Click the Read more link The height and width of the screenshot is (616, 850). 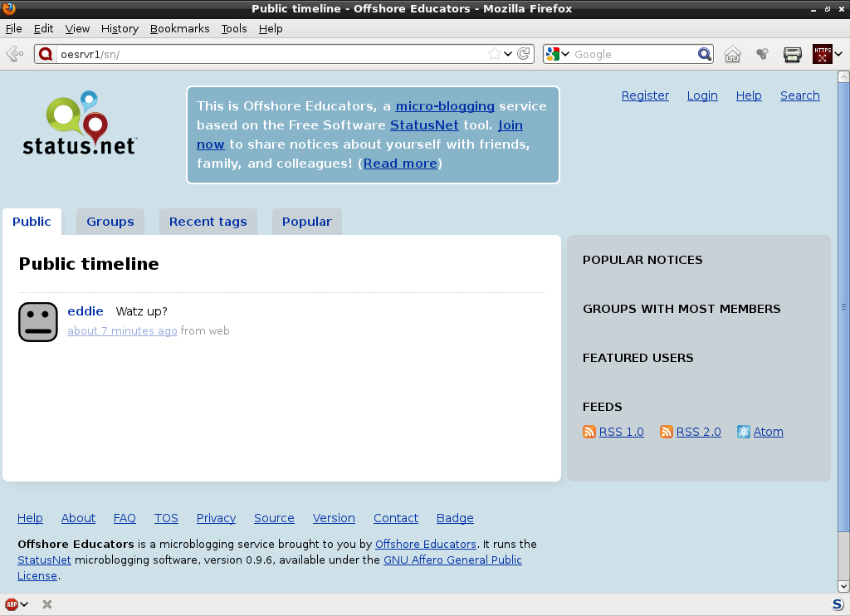click(x=400, y=164)
